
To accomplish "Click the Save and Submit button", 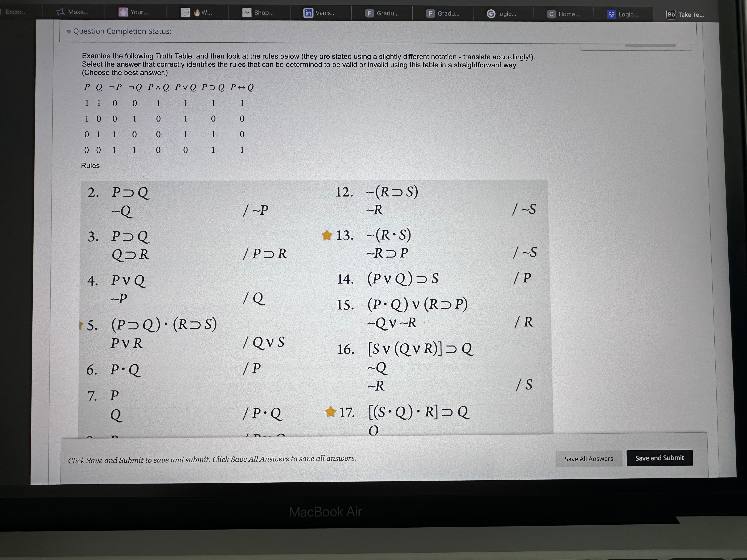I will [660, 458].
